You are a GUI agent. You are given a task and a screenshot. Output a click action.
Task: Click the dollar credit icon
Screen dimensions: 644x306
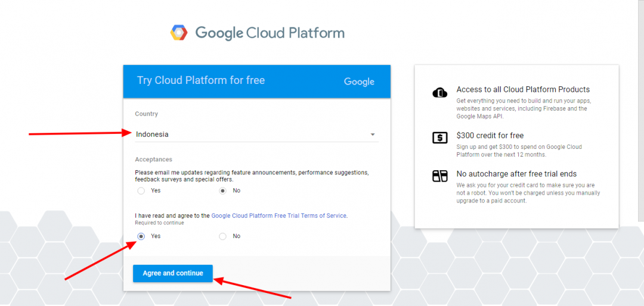(440, 138)
